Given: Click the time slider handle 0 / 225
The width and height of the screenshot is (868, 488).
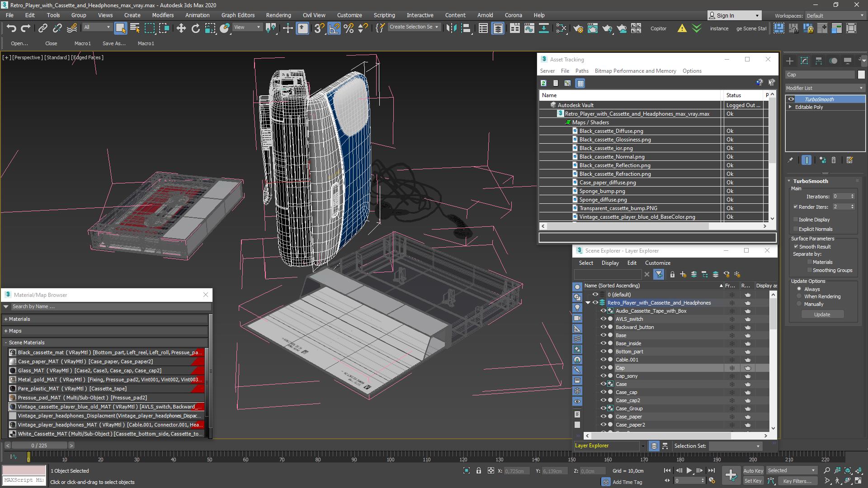Looking at the screenshot, I should [x=39, y=446].
